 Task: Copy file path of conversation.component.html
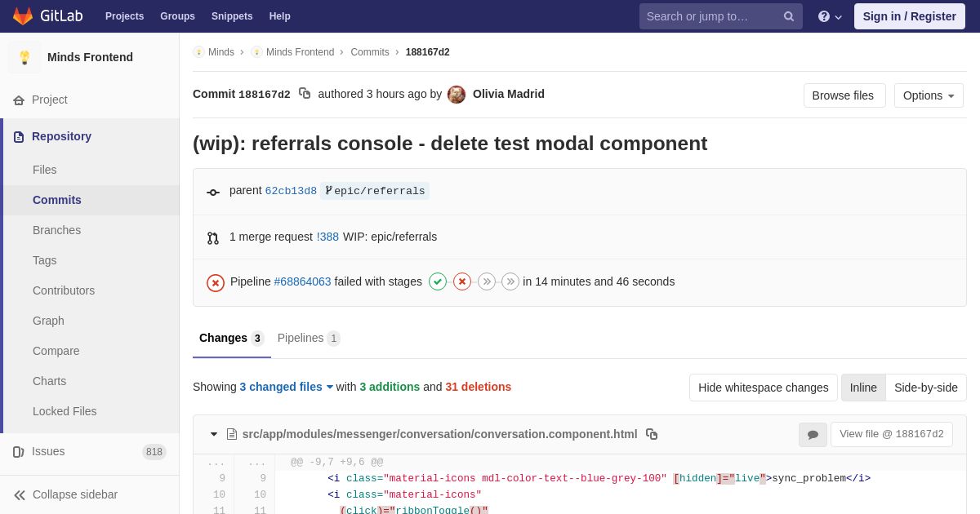[652, 434]
